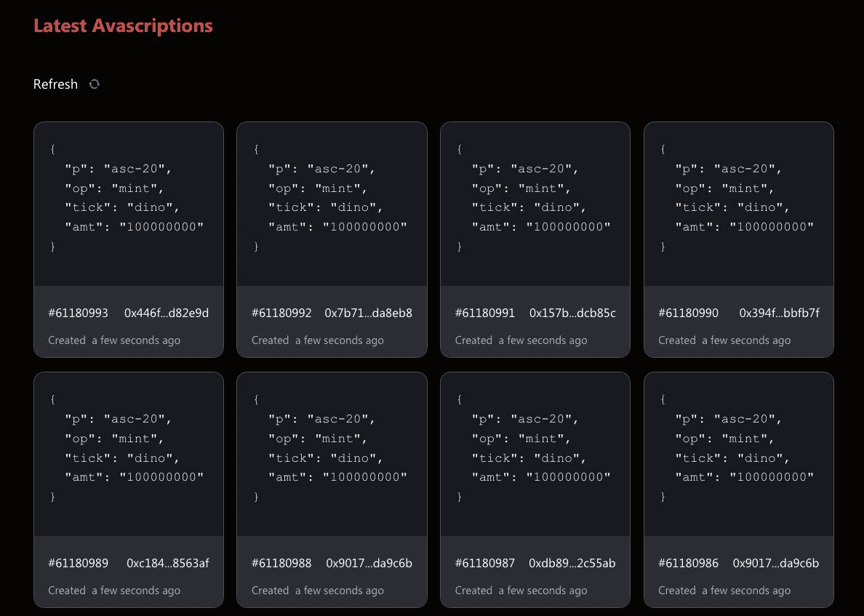The width and height of the screenshot is (864, 616).
Task: Click owner address 0x394f...bbfb7f
Action: [779, 313]
